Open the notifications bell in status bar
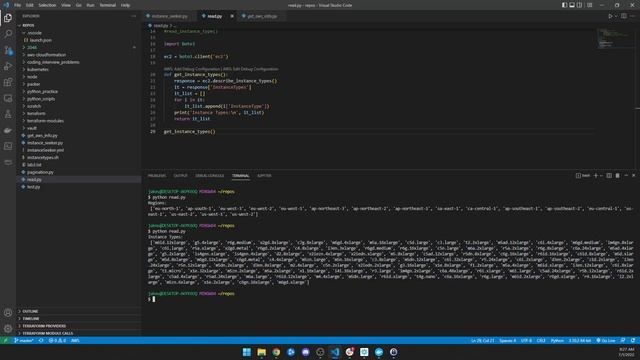Viewport: 640px width, 360px height. pyautogui.click(x=633, y=340)
